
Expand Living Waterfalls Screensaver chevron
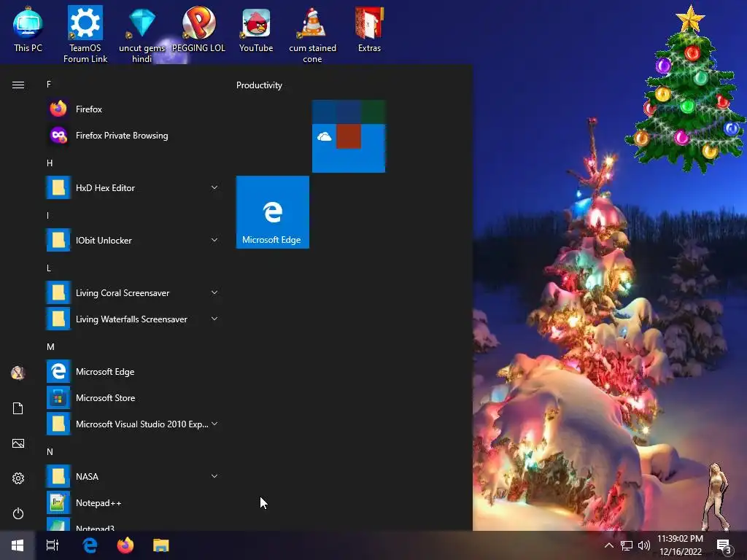tap(214, 319)
